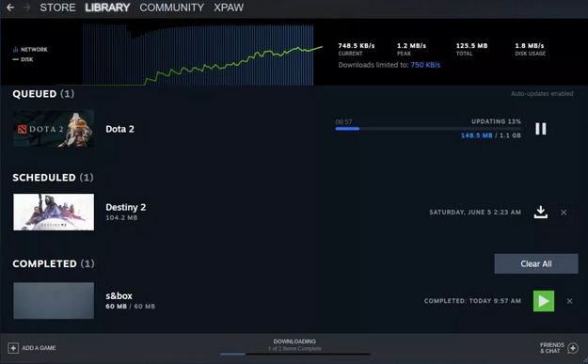
Task: Click the Downloading status at the bottom
Action: point(294,345)
